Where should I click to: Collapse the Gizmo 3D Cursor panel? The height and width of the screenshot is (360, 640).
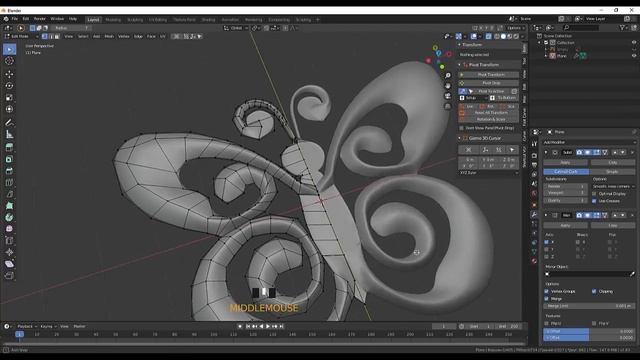pyautogui.click(x=460, y=138)
